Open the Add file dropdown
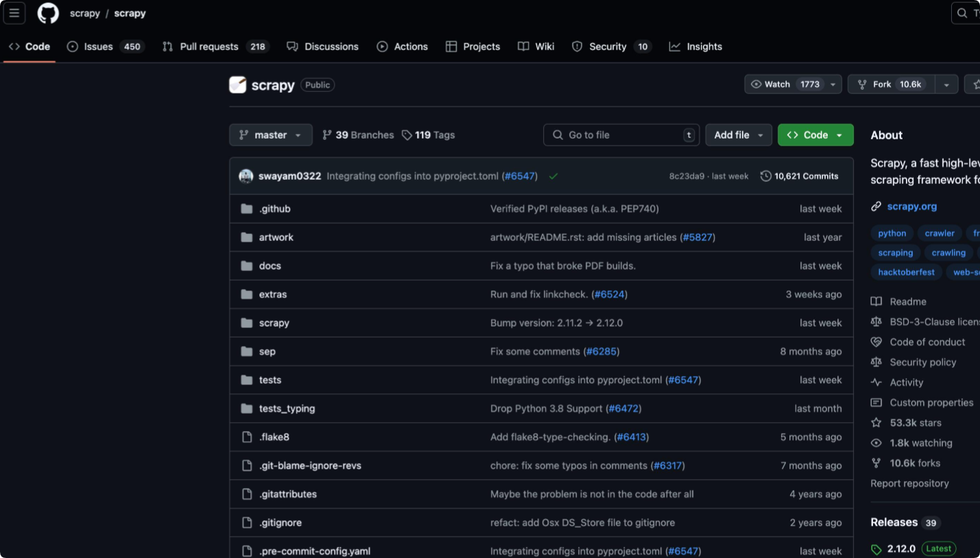Screen dimensions: 980x558 pos(739,135)
